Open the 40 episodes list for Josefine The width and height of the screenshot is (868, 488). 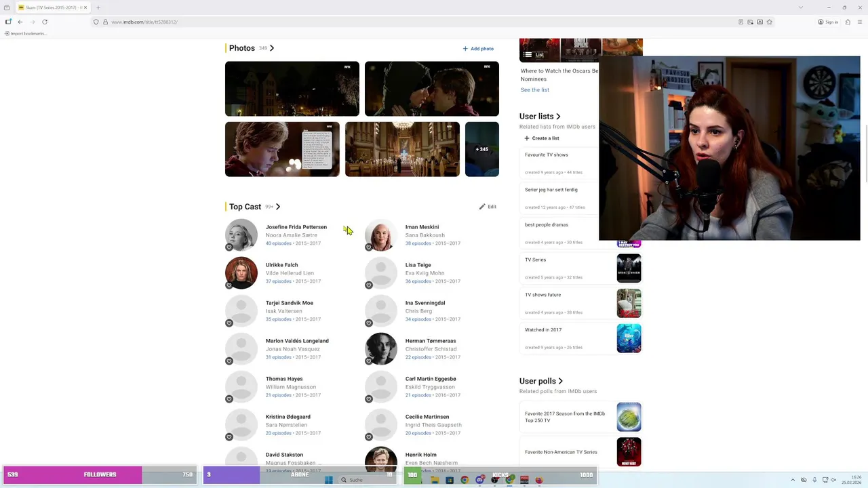tap(278, 243)
